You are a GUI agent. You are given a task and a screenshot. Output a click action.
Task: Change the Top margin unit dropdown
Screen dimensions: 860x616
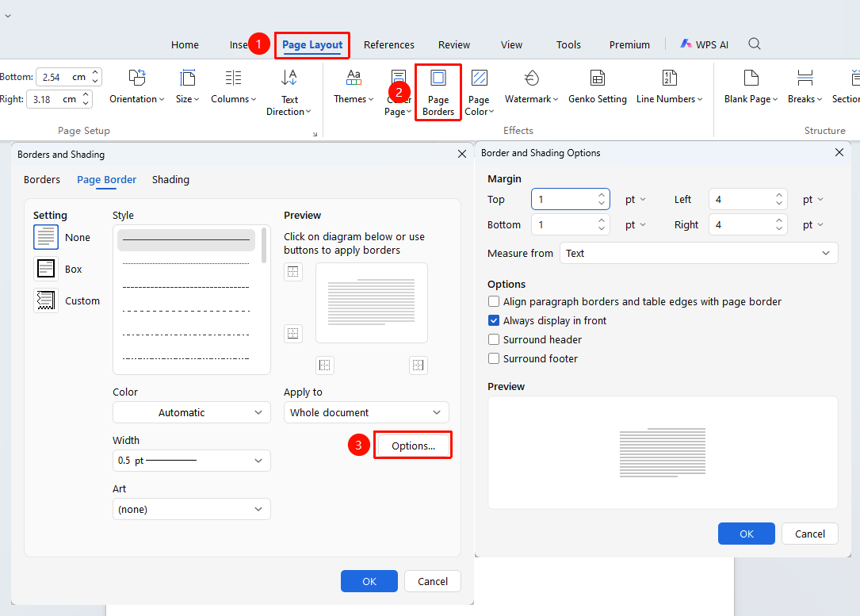tap(636, 200)
